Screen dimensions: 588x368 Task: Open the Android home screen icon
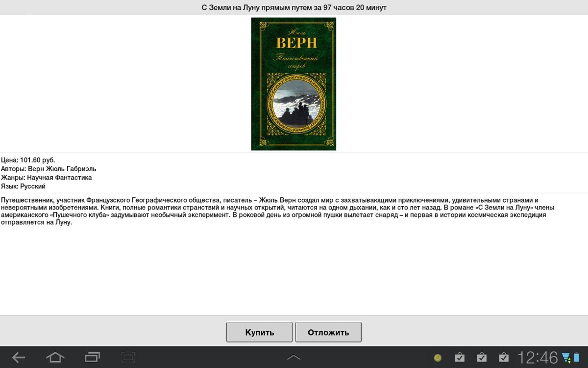point(55,357)
